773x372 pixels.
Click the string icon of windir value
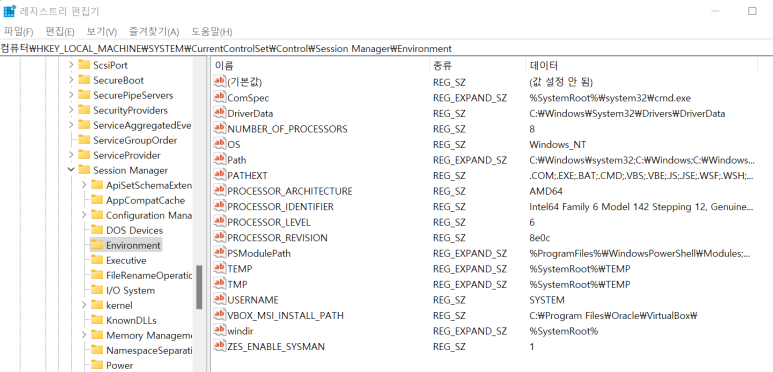coord(220,331)
